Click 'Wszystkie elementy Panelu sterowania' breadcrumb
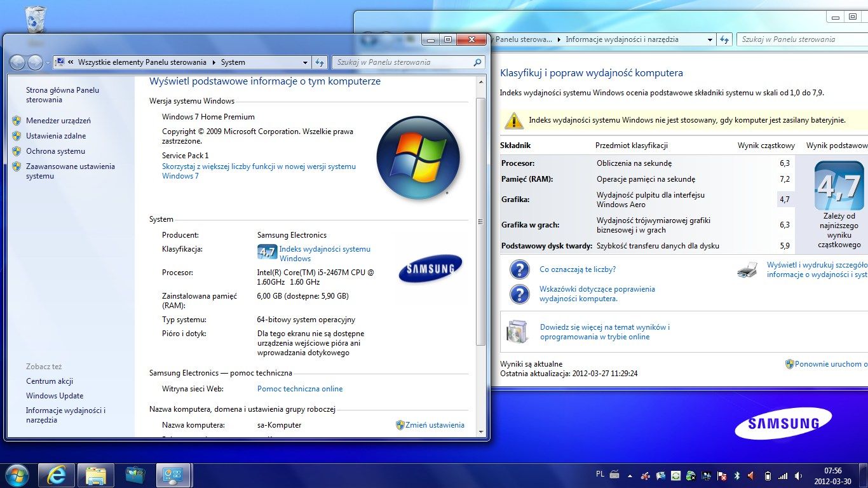 pyautogui.click(x=142, y=62)
